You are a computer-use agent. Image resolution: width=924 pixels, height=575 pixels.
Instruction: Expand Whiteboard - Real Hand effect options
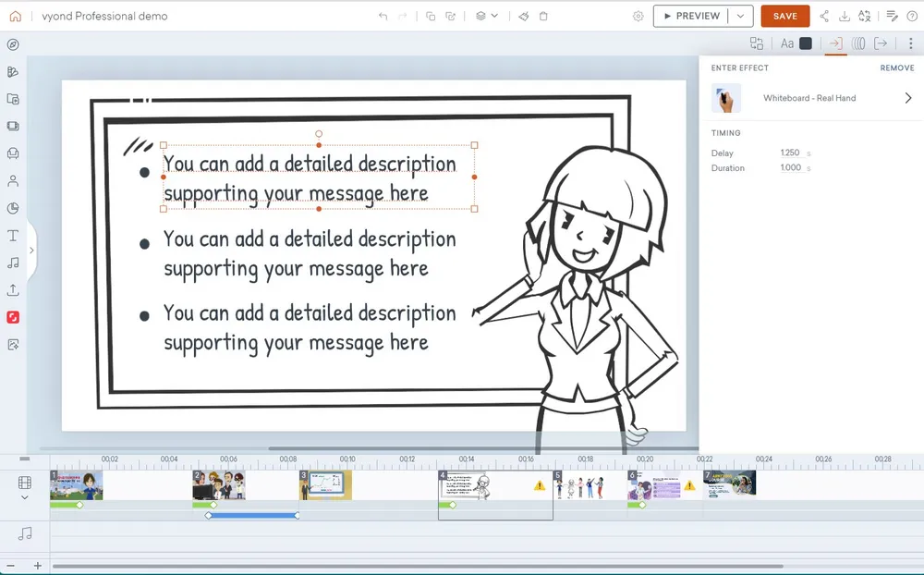click(907, 98)
